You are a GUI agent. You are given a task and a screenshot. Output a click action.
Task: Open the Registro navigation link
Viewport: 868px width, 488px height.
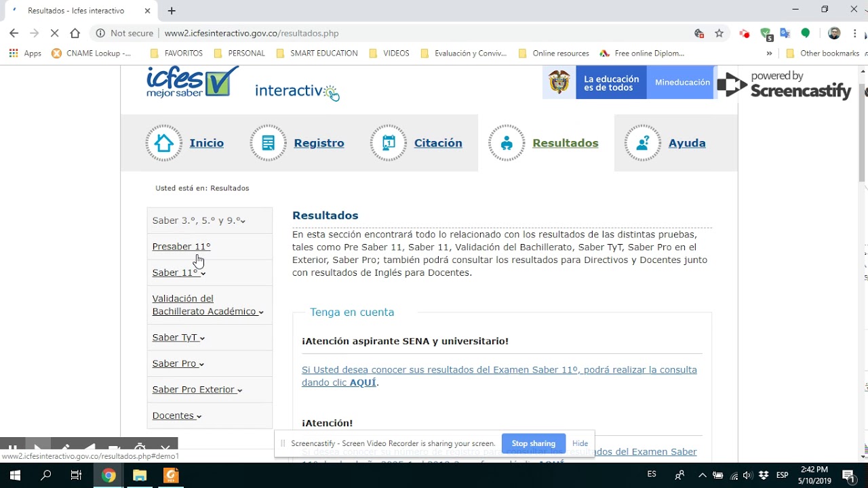coord(319,143)
